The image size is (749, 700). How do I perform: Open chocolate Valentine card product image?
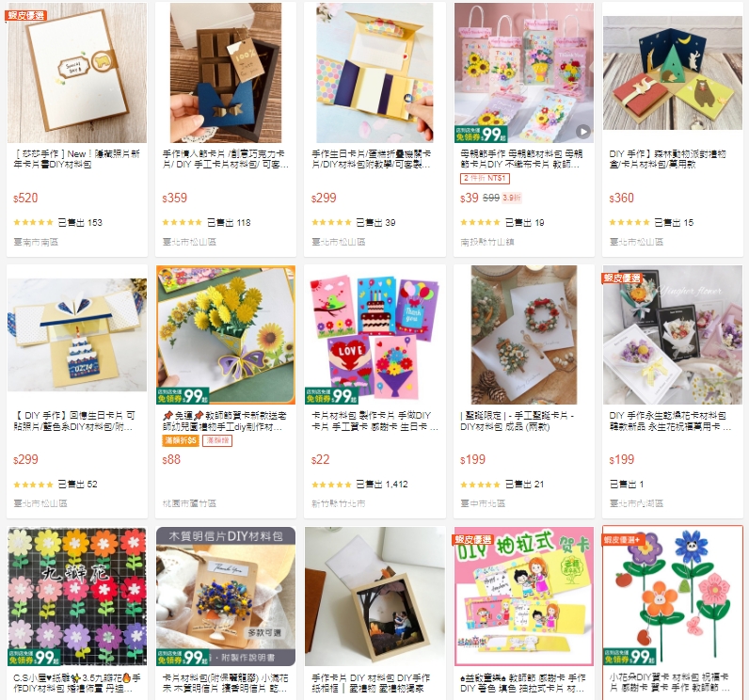[x=226, y=72]
